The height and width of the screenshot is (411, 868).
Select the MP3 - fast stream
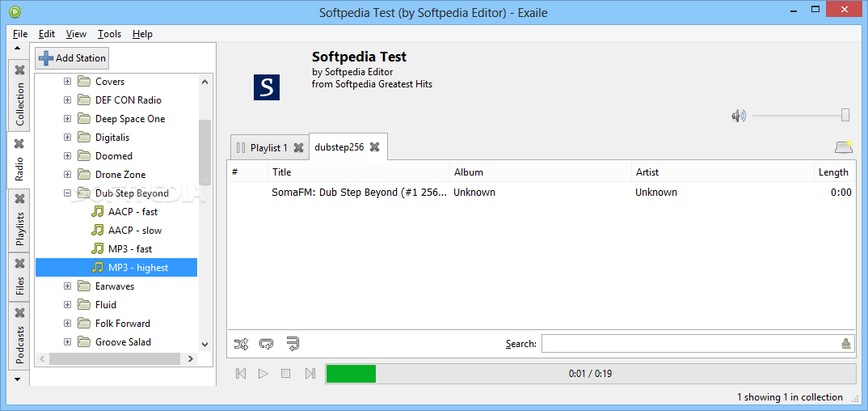pyautogui.click(x=130, y=249)
